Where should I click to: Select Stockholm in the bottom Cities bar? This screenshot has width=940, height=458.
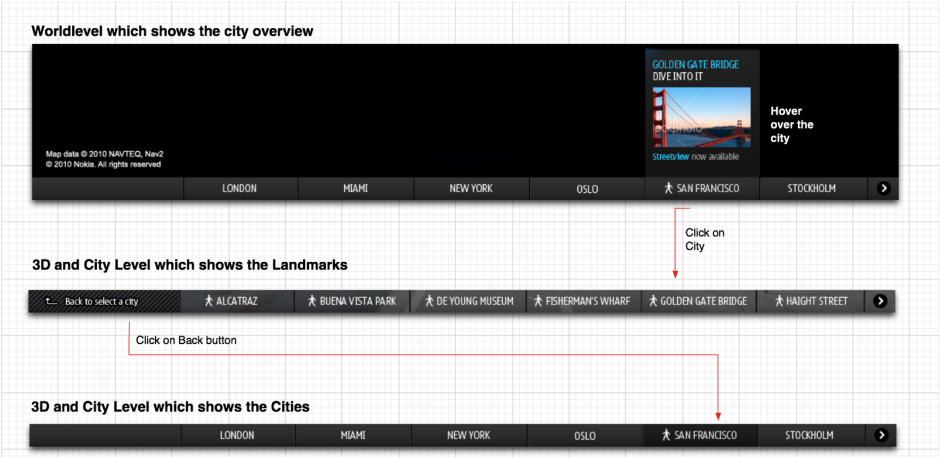(x=811, y=435)
